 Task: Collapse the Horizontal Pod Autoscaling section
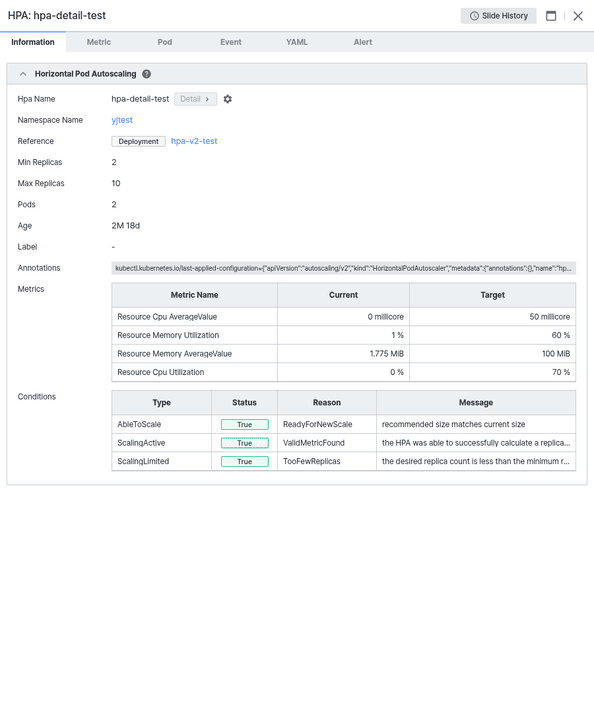click(x=23, y=74)
